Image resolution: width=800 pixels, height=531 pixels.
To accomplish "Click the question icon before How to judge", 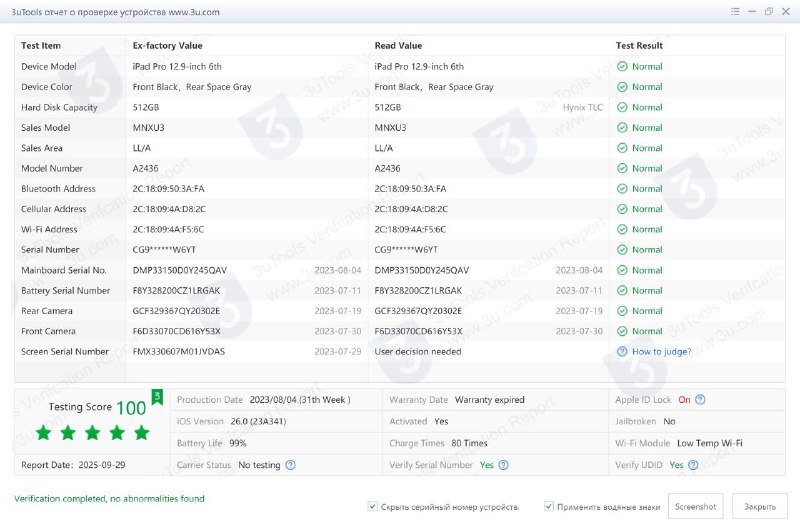I will [622, 352].
